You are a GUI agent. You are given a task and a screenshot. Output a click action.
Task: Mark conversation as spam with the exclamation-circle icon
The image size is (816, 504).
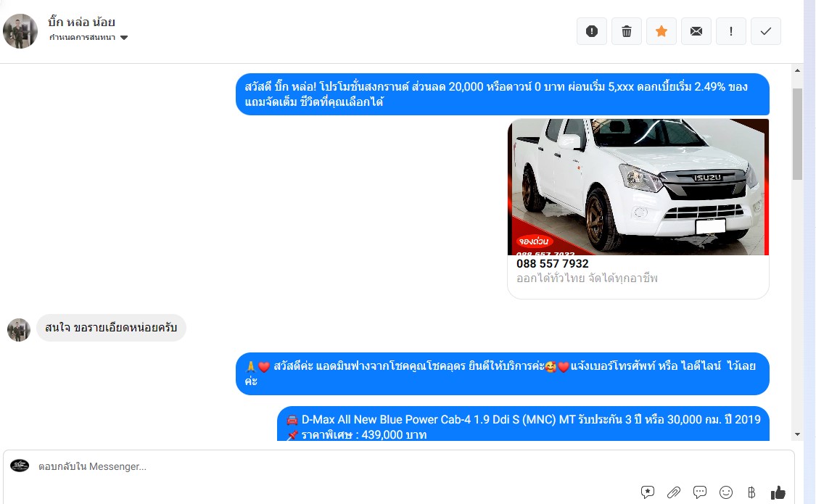[x=592, y=31]
